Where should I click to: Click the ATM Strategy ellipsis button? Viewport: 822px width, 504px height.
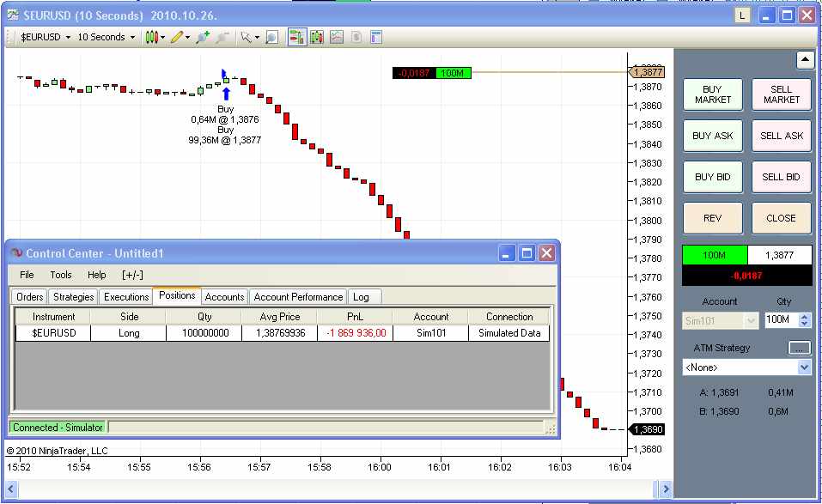pyautogui.click(x=800, y=348)
